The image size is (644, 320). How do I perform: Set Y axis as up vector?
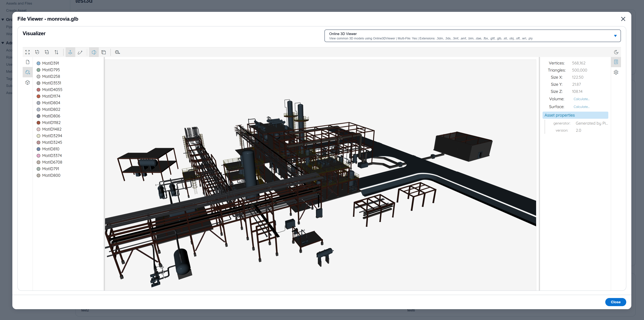37,52
